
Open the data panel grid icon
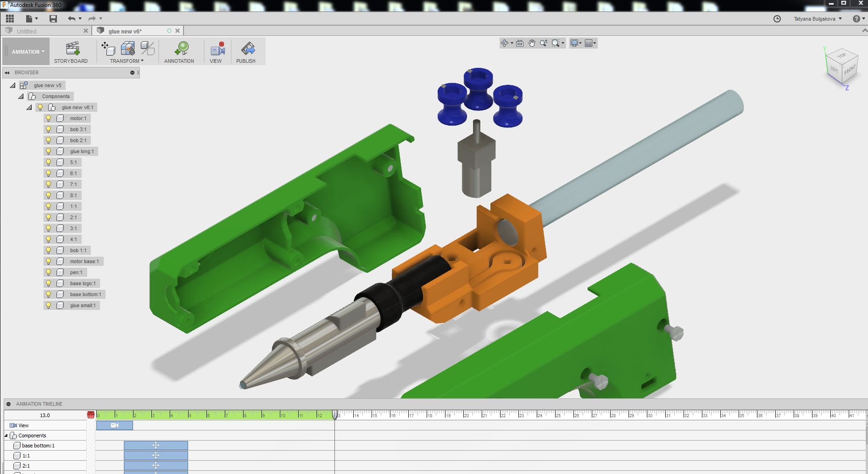click(x=10, y=18)
